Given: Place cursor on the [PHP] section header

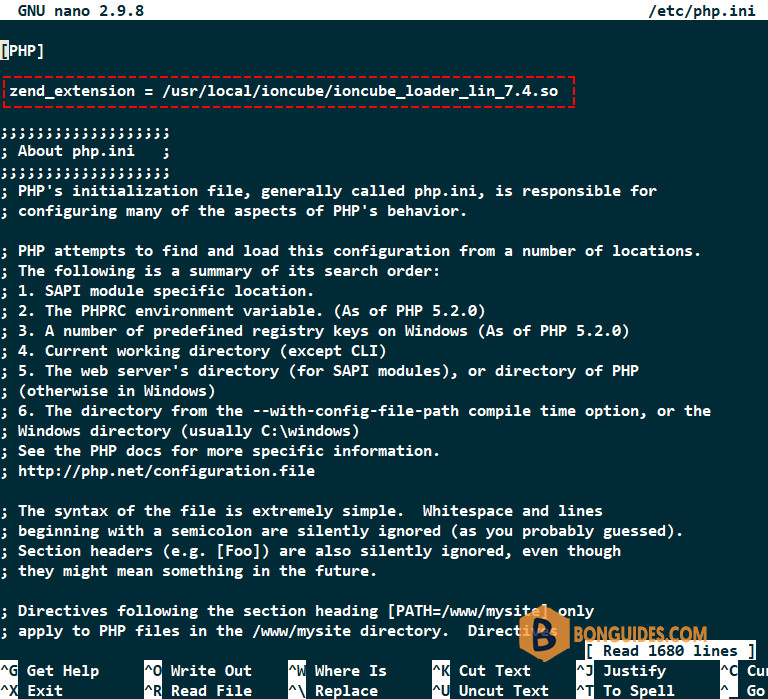Looking at the screenshot, I should pos(22,51).
